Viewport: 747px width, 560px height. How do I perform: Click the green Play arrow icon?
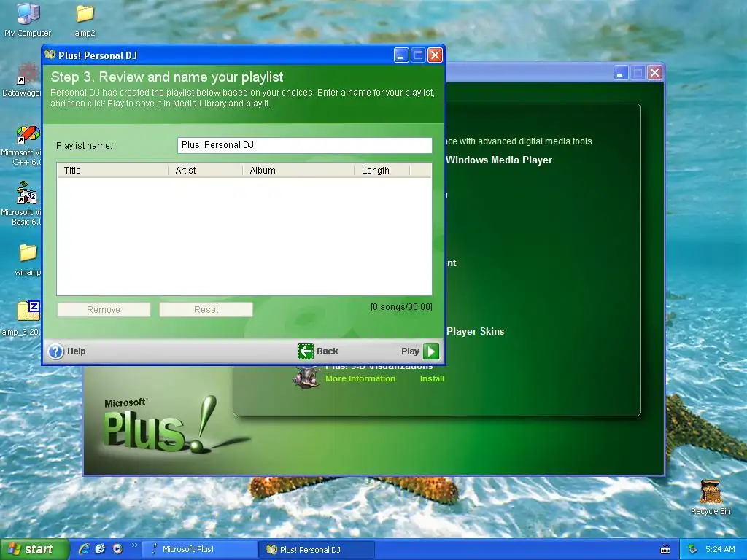click(431, 351)
